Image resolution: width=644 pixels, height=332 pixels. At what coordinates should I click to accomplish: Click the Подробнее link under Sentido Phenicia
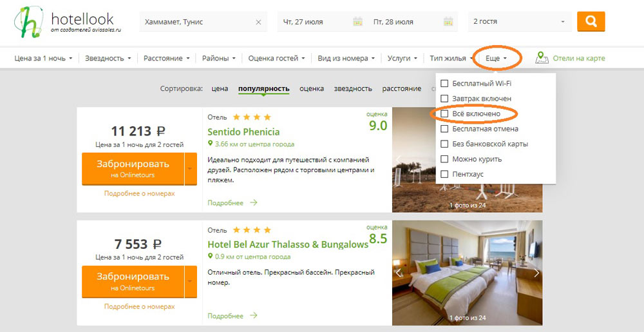[x=225, y=202]
